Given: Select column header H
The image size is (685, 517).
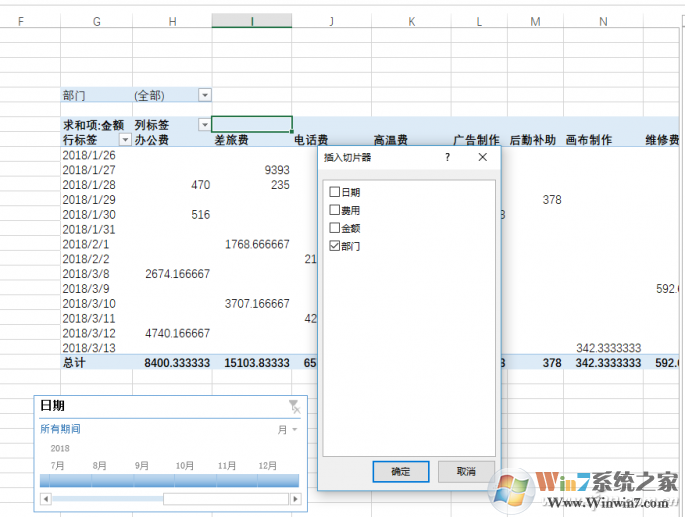Looking at the screenshot, I should click(173, 21).
